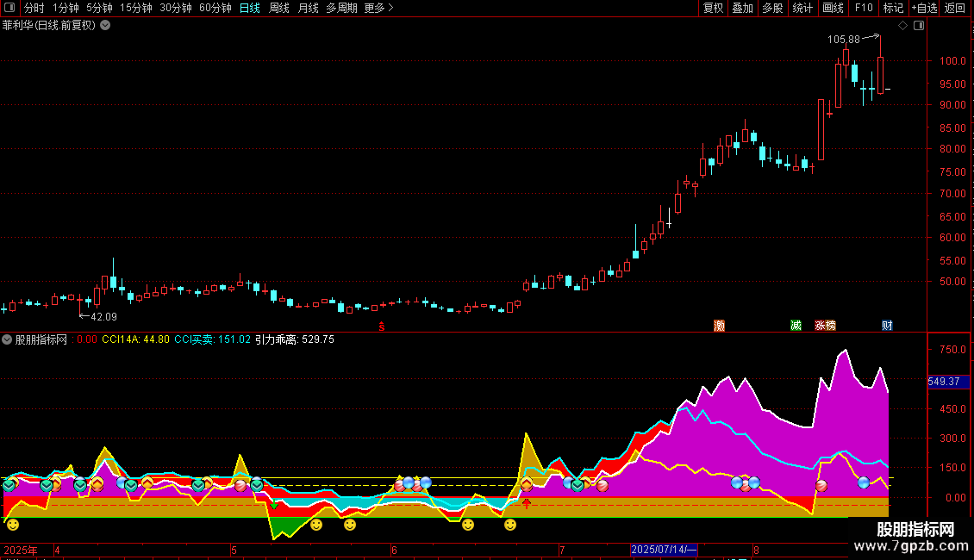Expand the 菲利华 chart title dropdown
Viewport: 974px width, 560px height.
point(106,26)
